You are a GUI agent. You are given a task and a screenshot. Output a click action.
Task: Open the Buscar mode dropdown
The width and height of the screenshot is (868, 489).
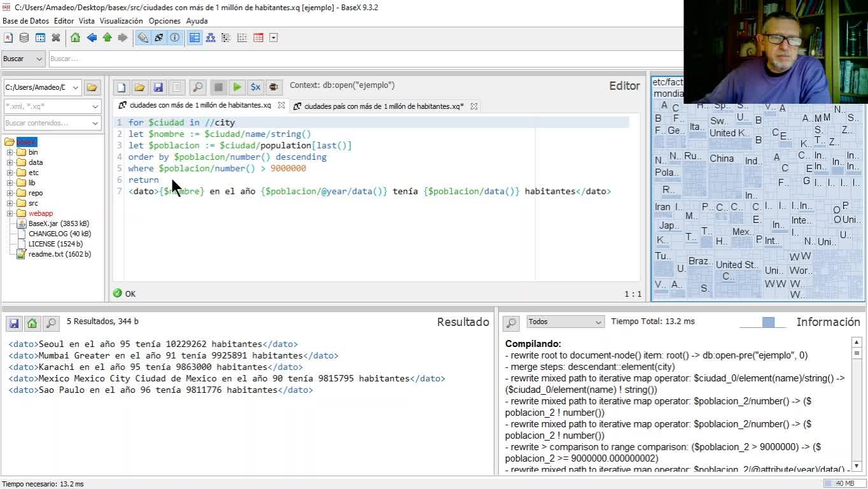click(x=23, y=59)
